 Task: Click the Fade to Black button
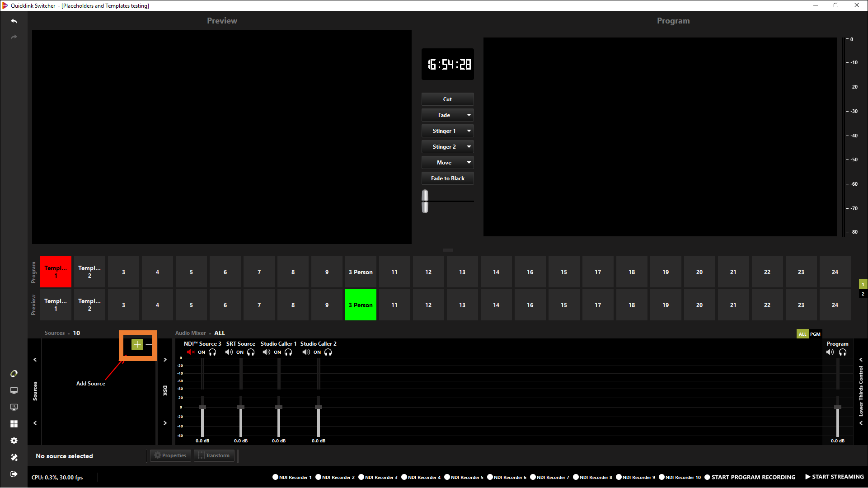tap(447, 178)
